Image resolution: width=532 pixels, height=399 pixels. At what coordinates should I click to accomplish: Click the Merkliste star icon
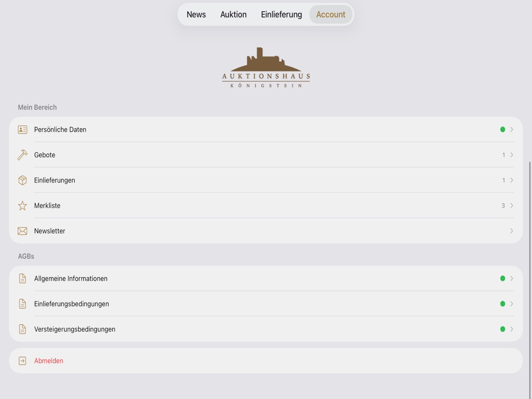coord(22,206)
